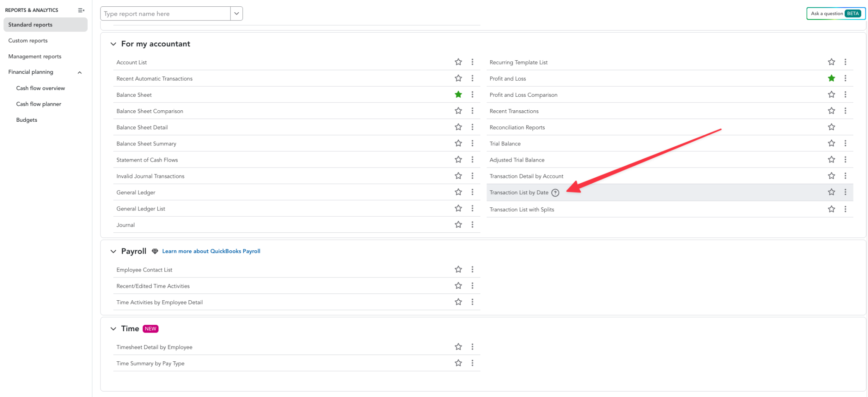Open the Balance Sheet Summary report
The image size is (868, 397).
tap(146, 144)
